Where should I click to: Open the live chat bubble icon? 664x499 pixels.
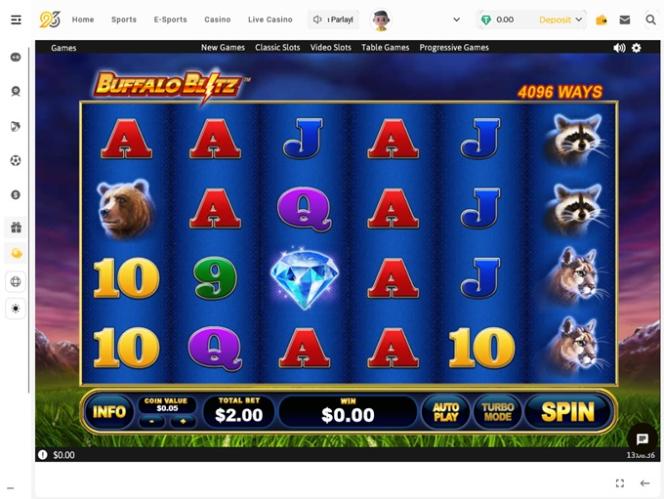click(x=642, y=439)
